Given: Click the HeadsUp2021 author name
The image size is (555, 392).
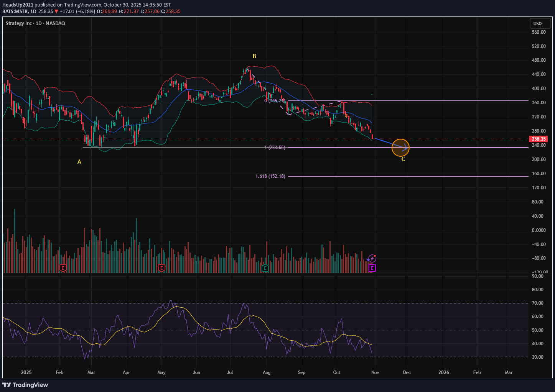Looking at the screenshot, I should 18,5.
